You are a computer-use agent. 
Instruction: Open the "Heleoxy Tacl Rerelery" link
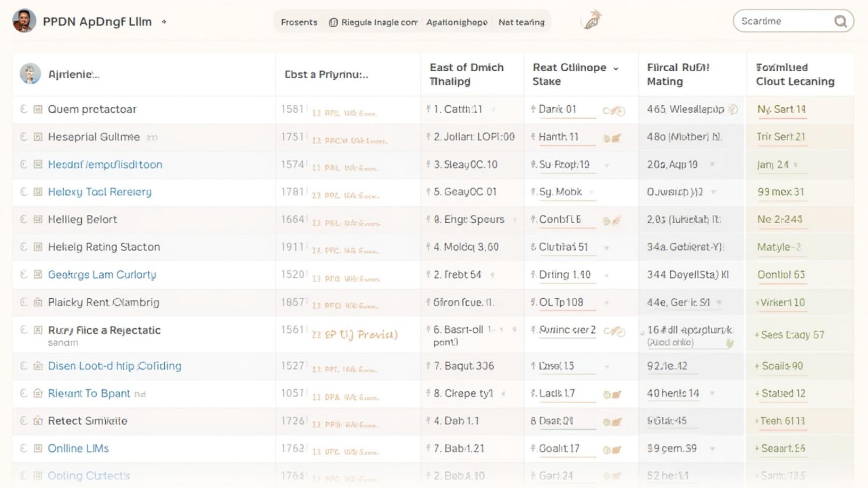point(99,192)
